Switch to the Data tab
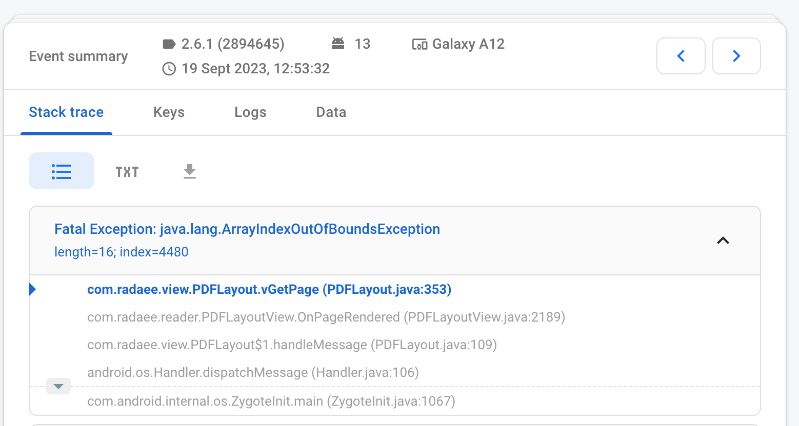This screenshot has width=799, height=426. tap(331, 112)
